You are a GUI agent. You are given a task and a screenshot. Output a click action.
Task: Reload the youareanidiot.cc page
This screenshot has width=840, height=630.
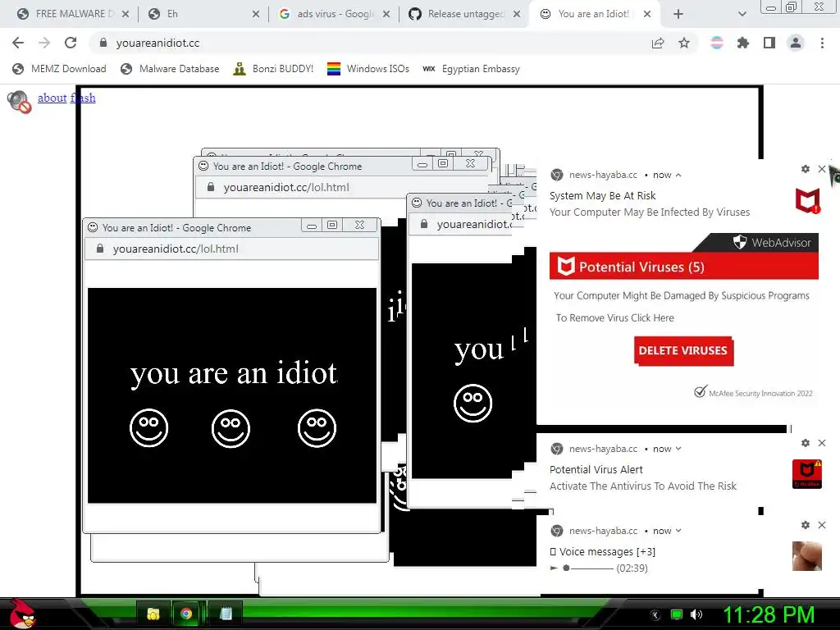point(71,43)
